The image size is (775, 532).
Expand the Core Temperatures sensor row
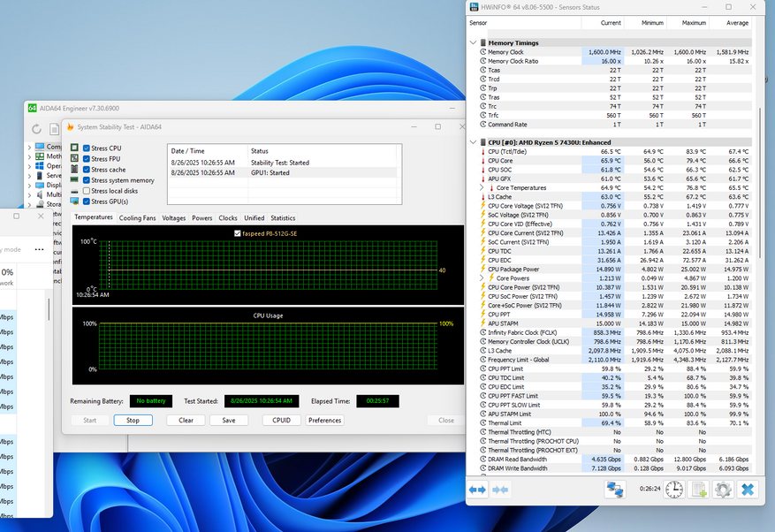pyautogui.click(x=482, y=188)
